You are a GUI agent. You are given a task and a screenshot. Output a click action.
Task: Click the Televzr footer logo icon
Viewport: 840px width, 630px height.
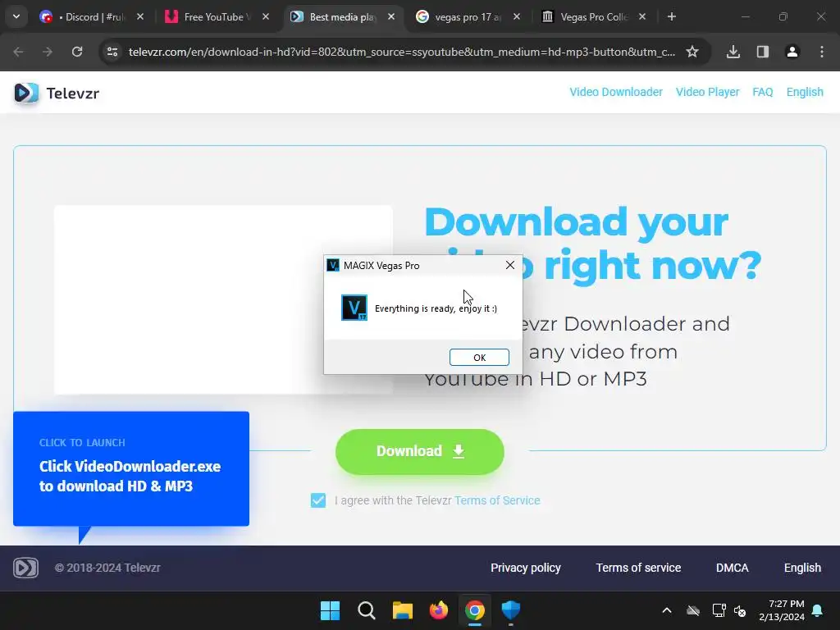(25, 568)
